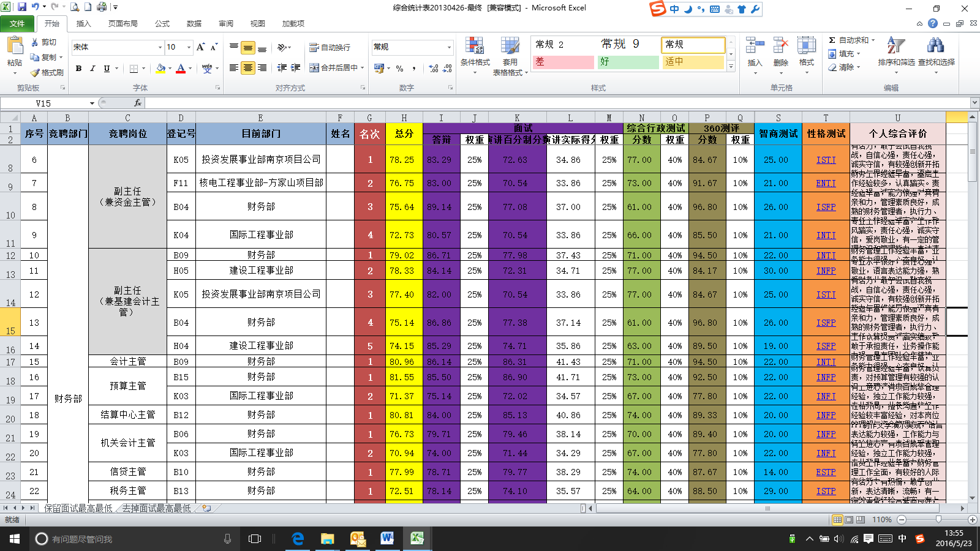This screenshot has height=551, width=980.
Task: Click the Format Painter (格式刷) icon
Action: pyautogui.click(x=36, y=72)
